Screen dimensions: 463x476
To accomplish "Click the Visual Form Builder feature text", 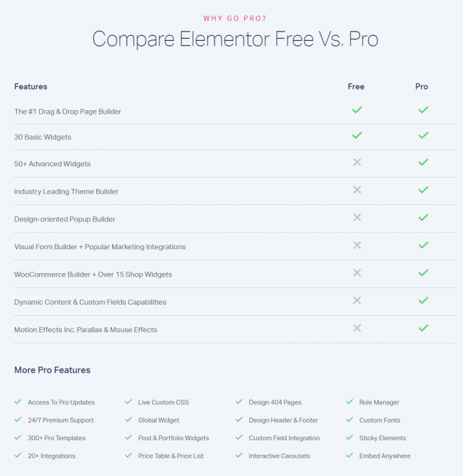I will click(100, 247).
